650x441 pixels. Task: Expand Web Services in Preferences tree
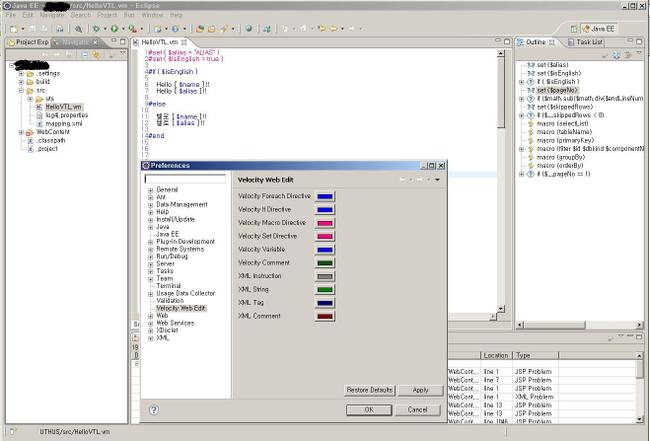point(150,323)
